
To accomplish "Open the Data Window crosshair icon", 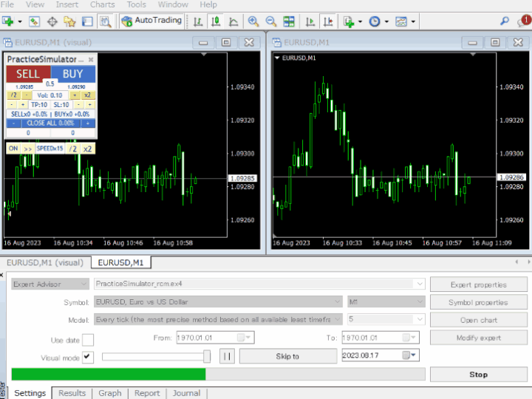I will click(52, 21).
